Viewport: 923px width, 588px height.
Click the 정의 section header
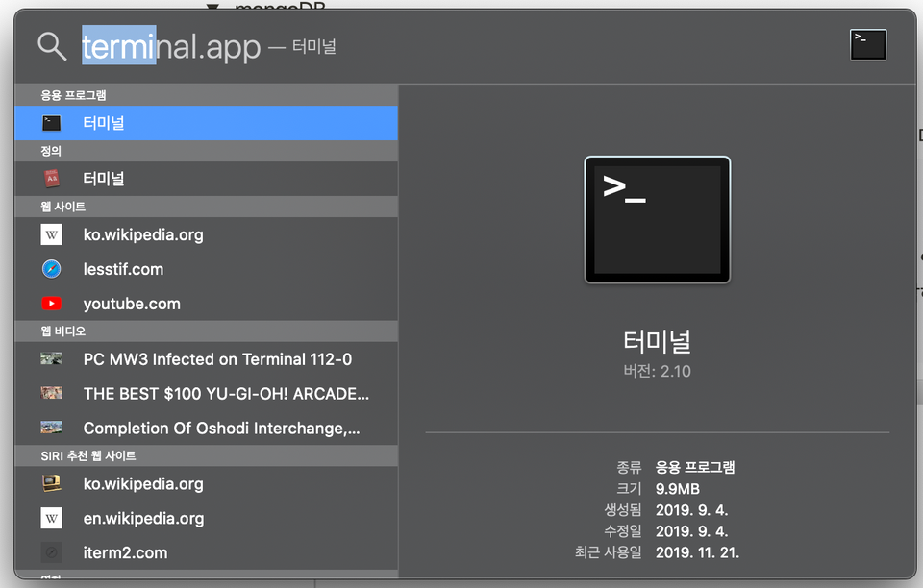[x=206, y=151]
